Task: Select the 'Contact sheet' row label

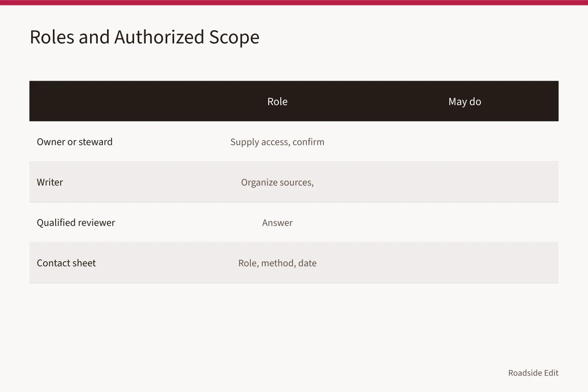Action: click(x=66, y=263)
